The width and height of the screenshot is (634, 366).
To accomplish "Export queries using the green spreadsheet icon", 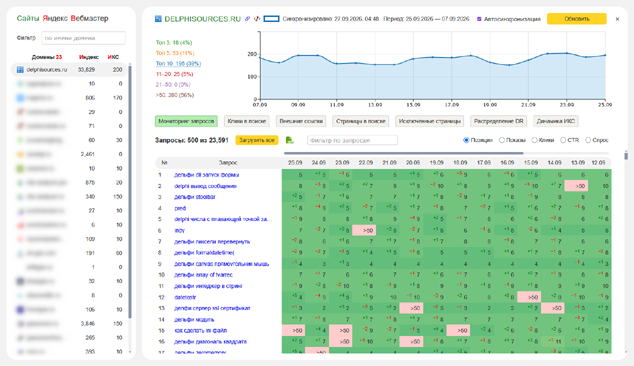I will 290,140.
